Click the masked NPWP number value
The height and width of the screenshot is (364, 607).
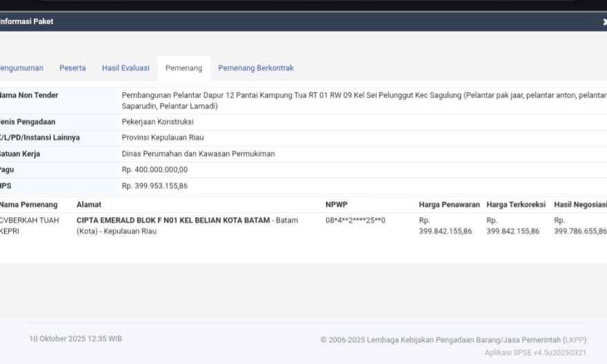pos(355,221)
